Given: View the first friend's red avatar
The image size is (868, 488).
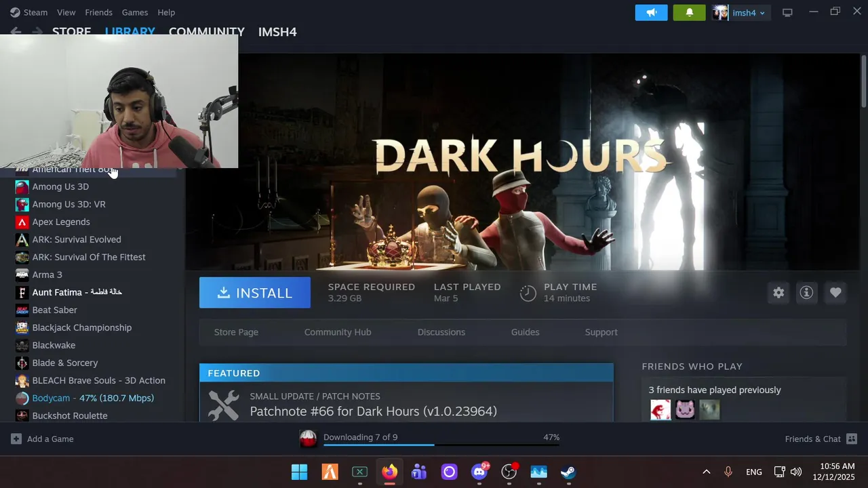Looking at the screenshot, I should (660, 409).
